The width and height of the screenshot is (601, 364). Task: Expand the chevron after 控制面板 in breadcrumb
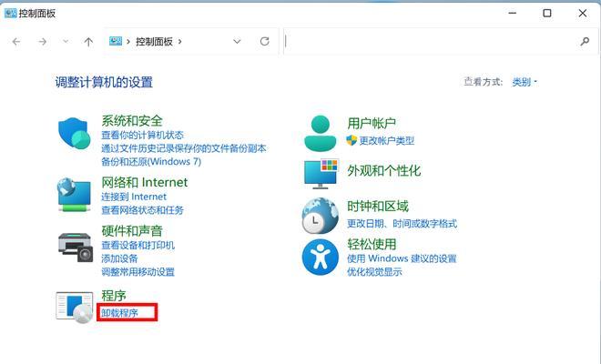tap(180, 41)
